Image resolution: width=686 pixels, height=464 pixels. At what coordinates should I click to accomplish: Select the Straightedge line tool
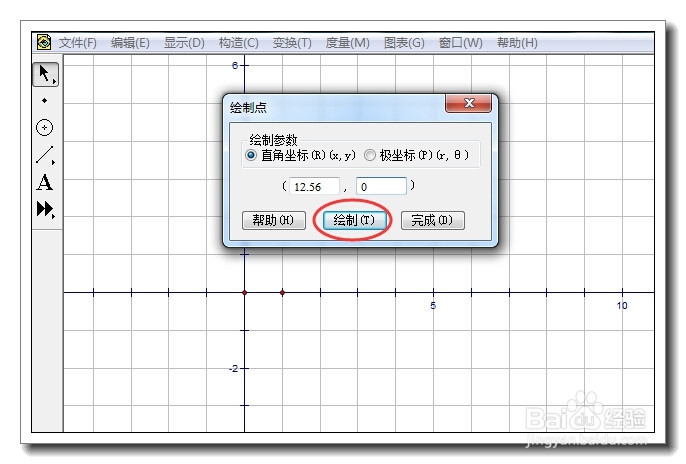point(45,155)
